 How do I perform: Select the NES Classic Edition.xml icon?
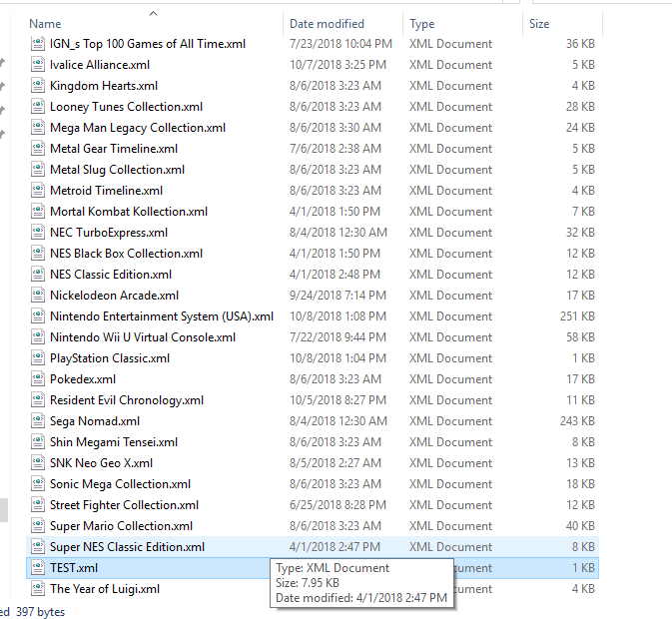[38, 275]
